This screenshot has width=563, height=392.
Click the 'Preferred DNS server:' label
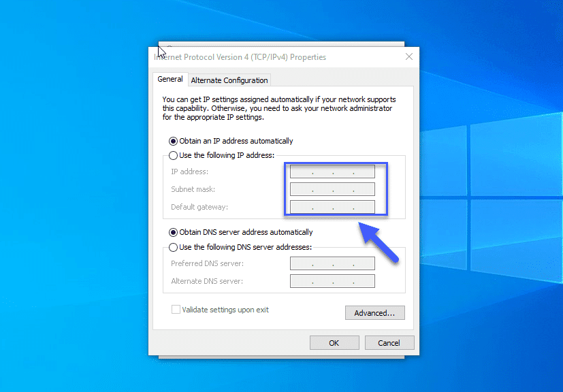207,263
